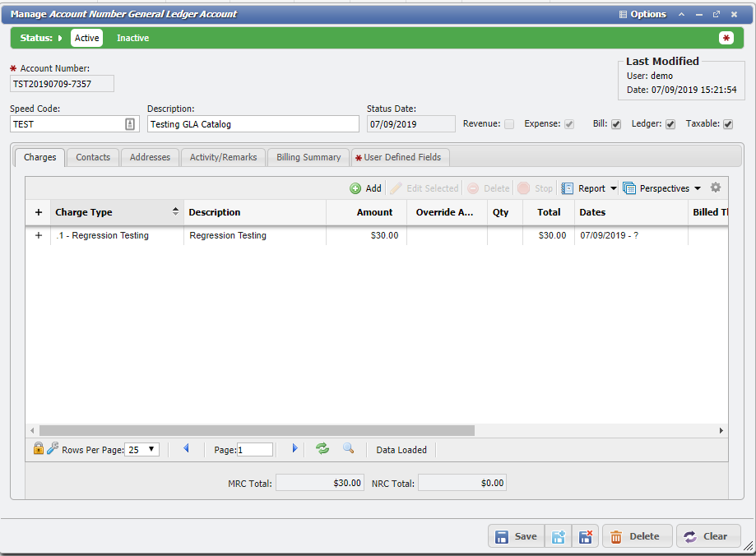Switch to the Billing Summary tab
The height and width of the screenshot is (556, 756).
pyautogui.click(x=308, y=157)
